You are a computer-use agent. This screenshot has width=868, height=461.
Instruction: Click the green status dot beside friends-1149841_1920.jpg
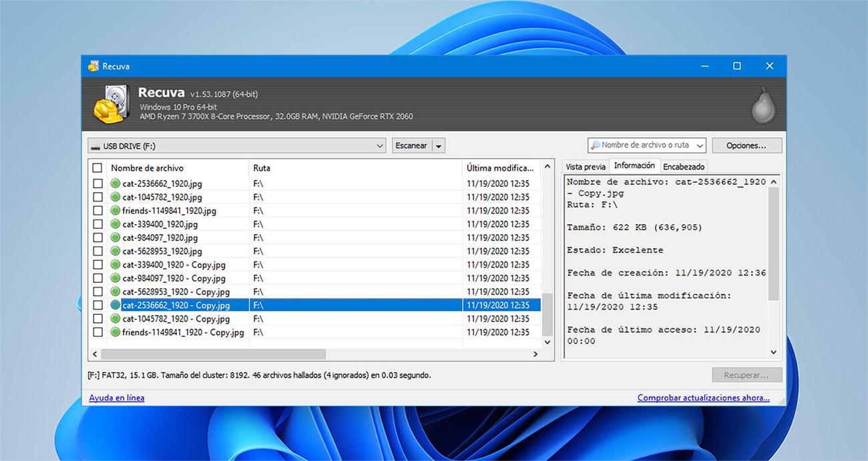pos(116,211)
